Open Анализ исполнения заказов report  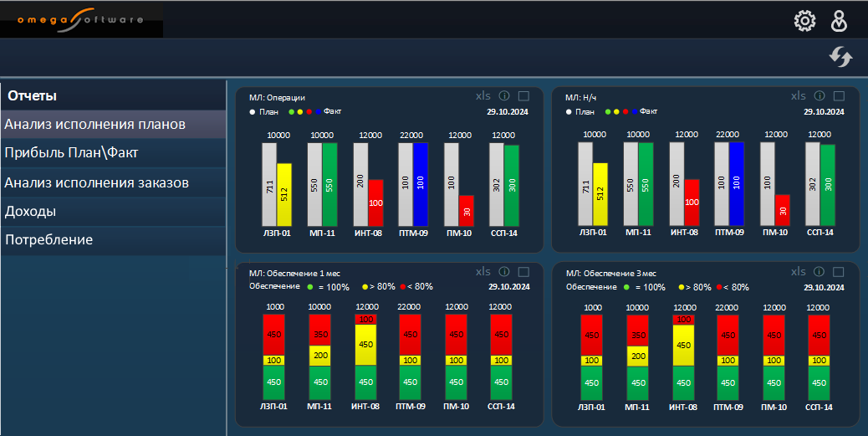point(113,182)
